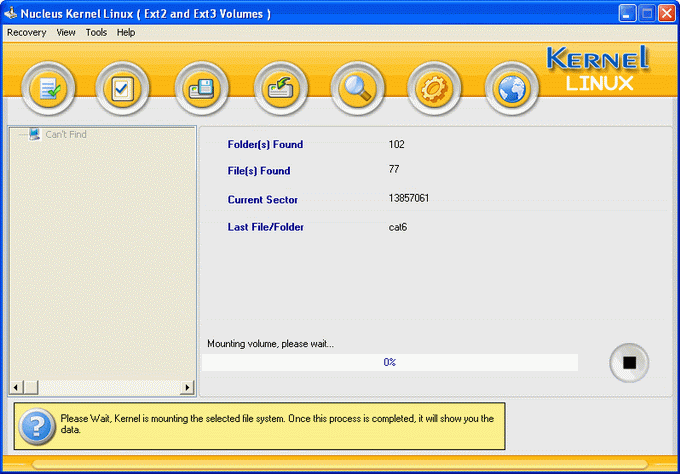Viewport: 680px width, 474px height.
Task: Close the Nucleus Kernel Linux window
Action: (667, 13)
